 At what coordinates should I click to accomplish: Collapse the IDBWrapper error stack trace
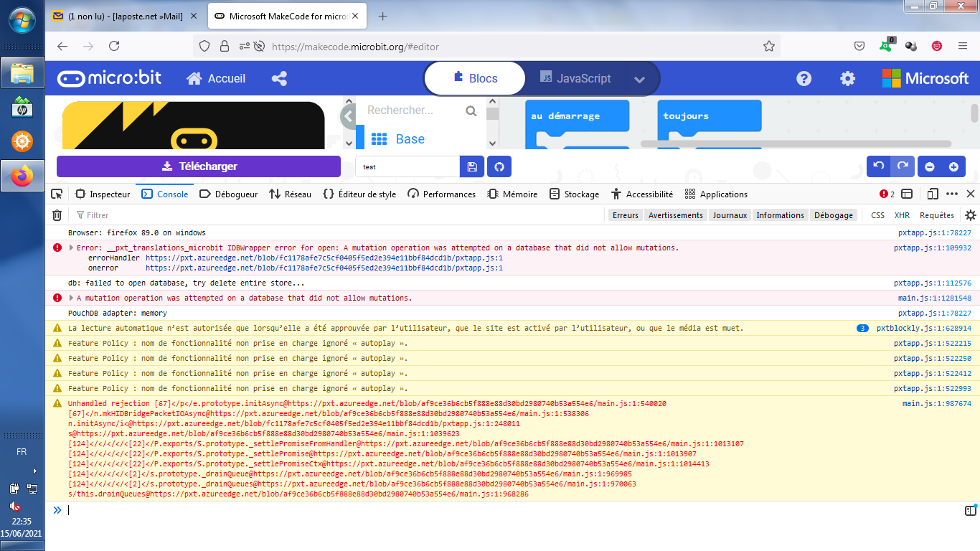coord(70,248)
